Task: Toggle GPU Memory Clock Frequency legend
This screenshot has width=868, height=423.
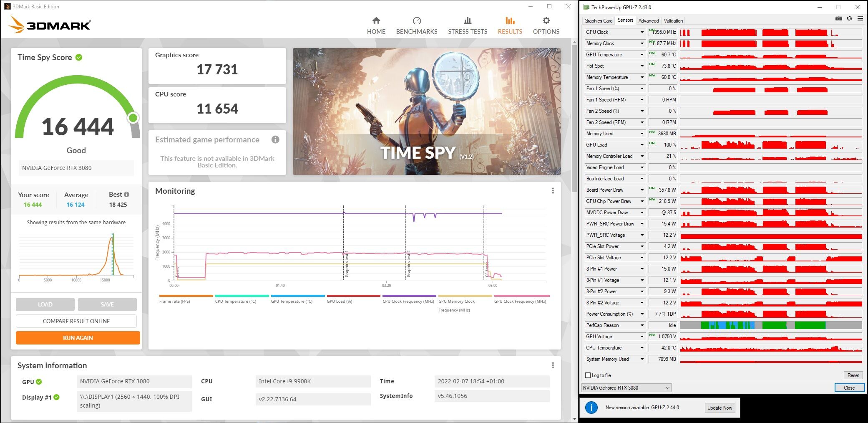Action: [x=456, y=305]
